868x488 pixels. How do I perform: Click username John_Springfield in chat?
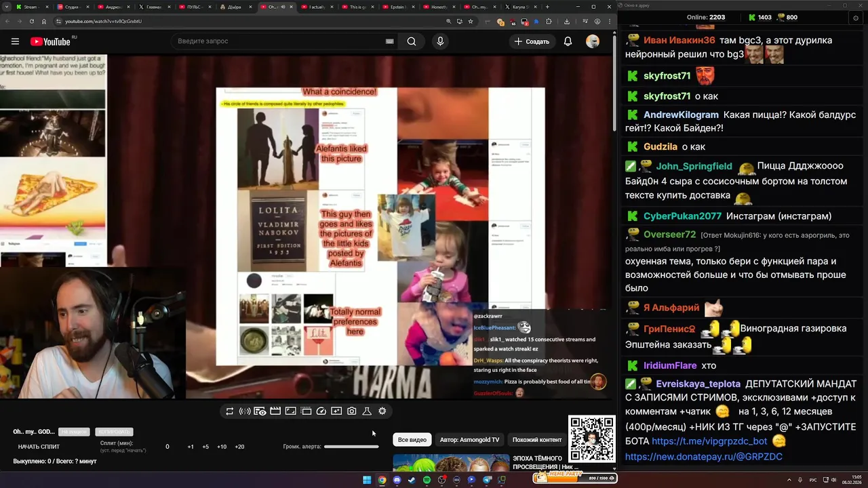point(694,166)
